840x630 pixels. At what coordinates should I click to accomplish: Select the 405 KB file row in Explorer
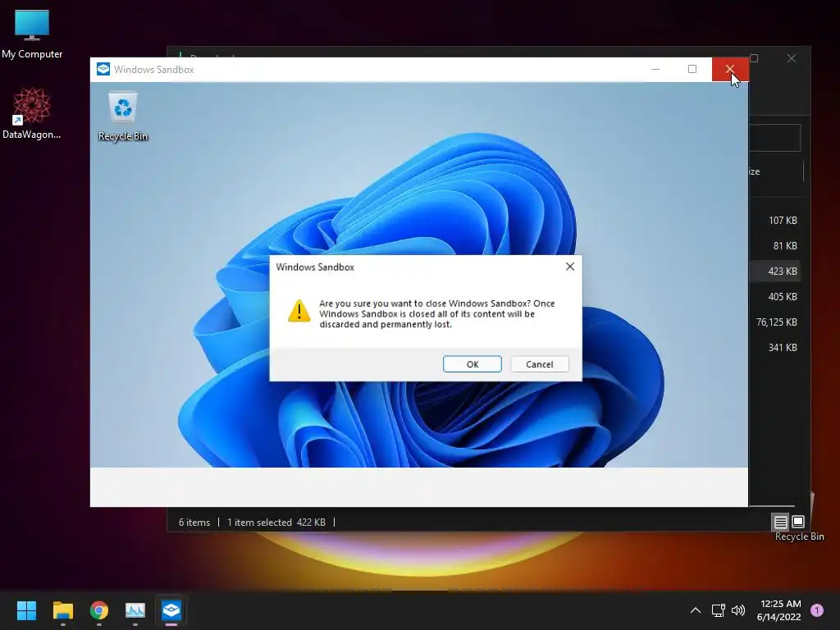pyautogui.click(x=775, y=297)
